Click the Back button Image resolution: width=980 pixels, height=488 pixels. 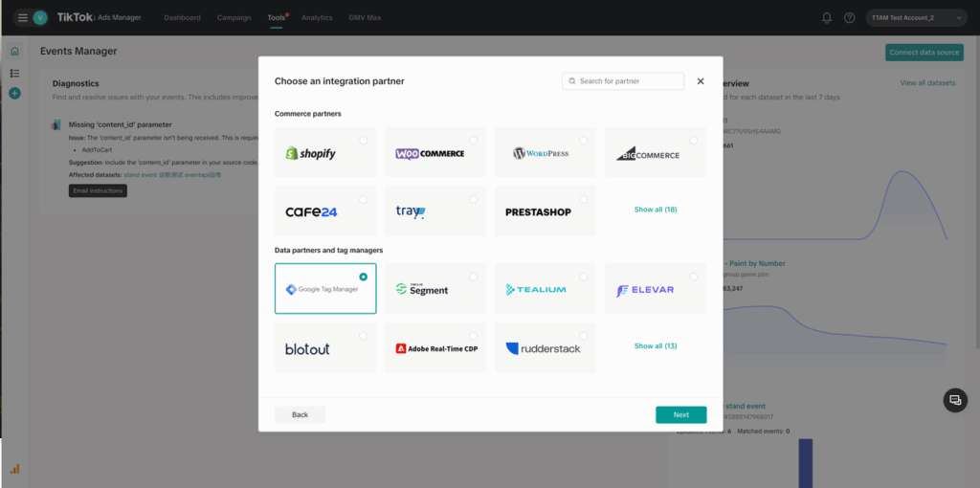(x=300, y=415)
